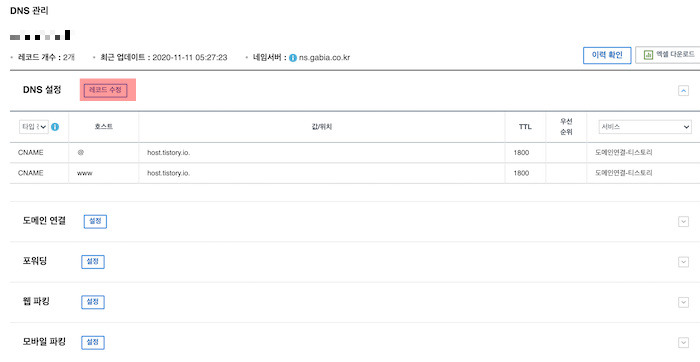Click the 모바일 파킹 section title
Screen dimensions: 700x362
[x=44, y=342]
